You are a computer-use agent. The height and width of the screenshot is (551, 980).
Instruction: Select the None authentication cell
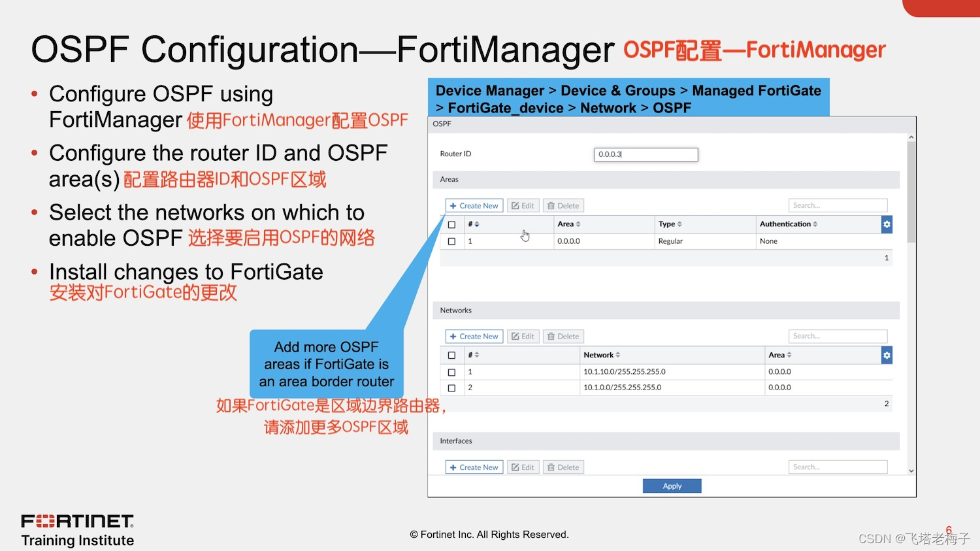(x=768, y=241)
